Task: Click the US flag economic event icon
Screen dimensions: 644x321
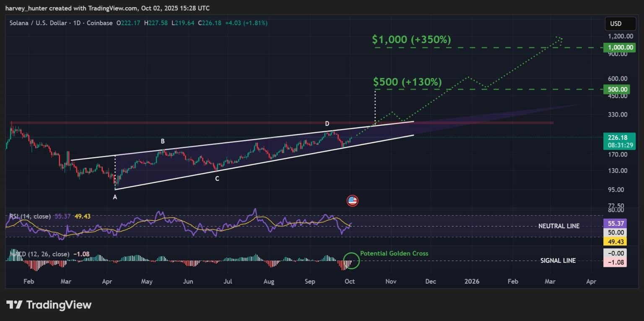Action: (x=353, y=201)
